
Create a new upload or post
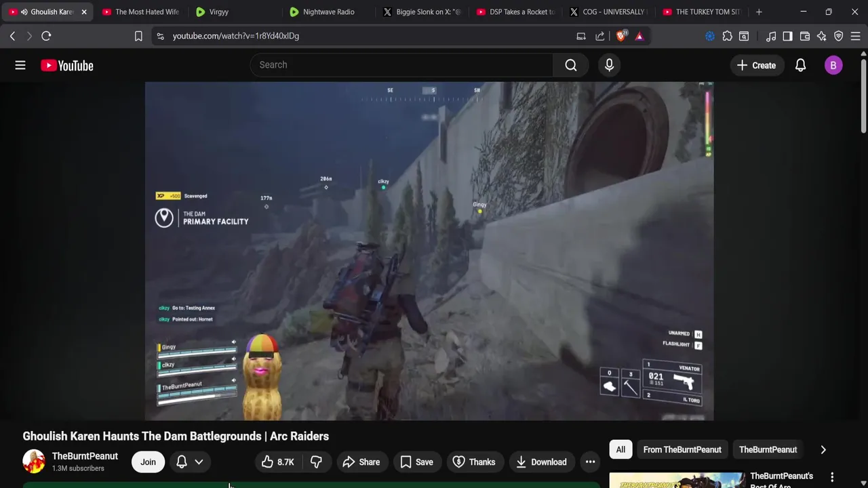click(756, 65)
